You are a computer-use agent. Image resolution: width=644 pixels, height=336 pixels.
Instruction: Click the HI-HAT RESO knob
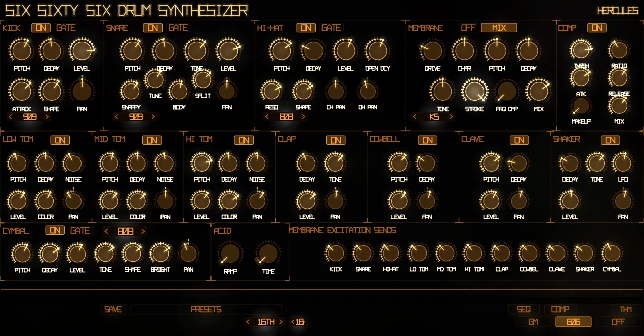(271, 91)
